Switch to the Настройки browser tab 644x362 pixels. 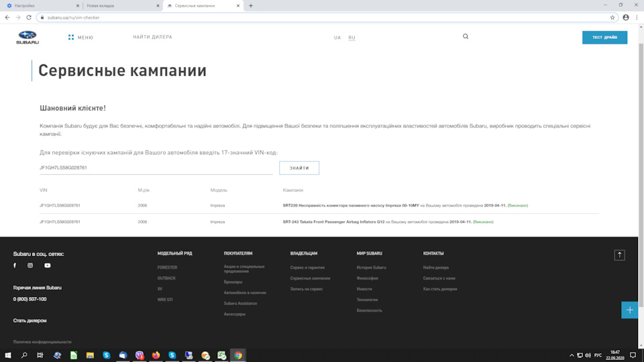point(41,6)
